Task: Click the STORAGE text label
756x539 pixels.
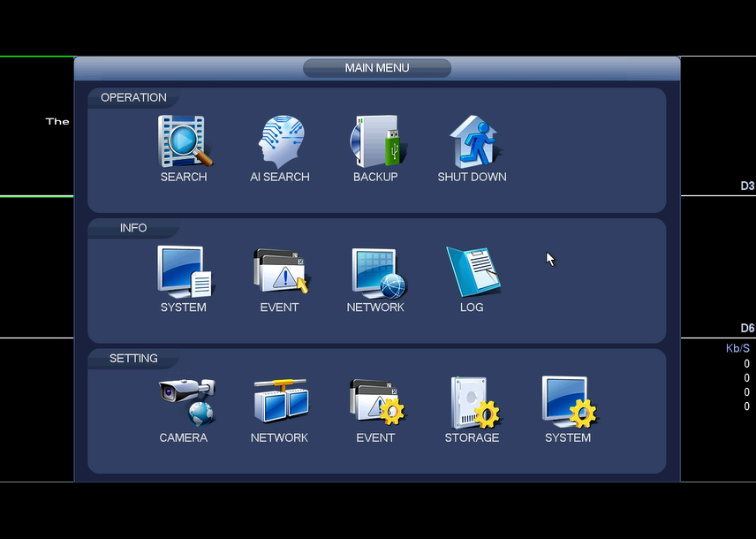Action: [472, 437]
